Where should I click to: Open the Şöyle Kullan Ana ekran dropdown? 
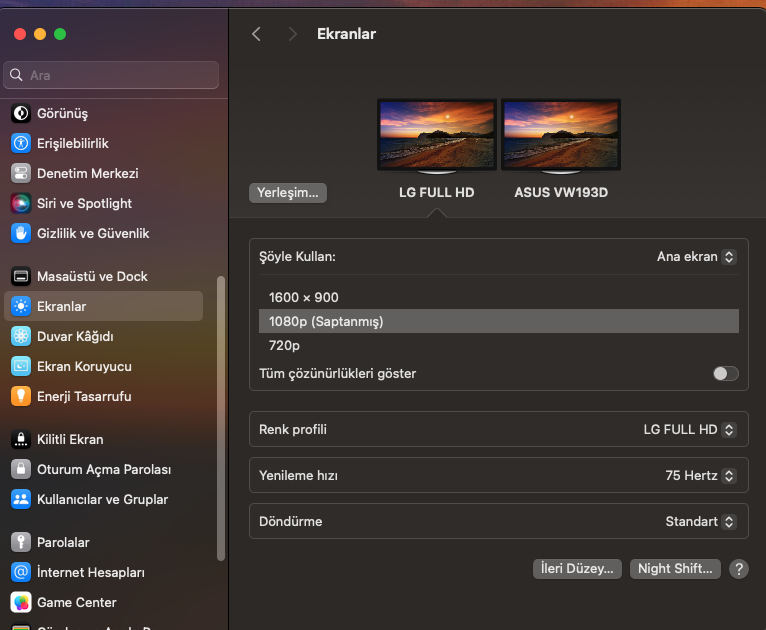click(697, 257)
